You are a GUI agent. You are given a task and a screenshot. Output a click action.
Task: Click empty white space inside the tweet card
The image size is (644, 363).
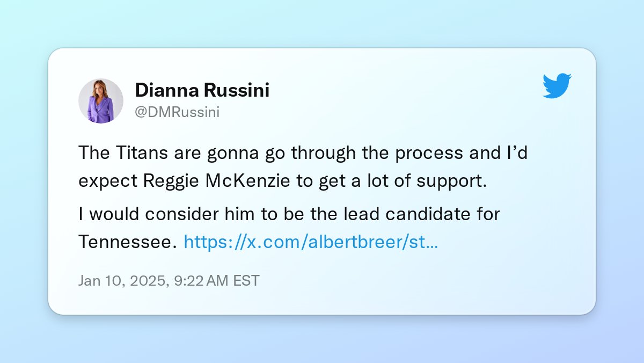pyautogui.click(x=429, y=285)
